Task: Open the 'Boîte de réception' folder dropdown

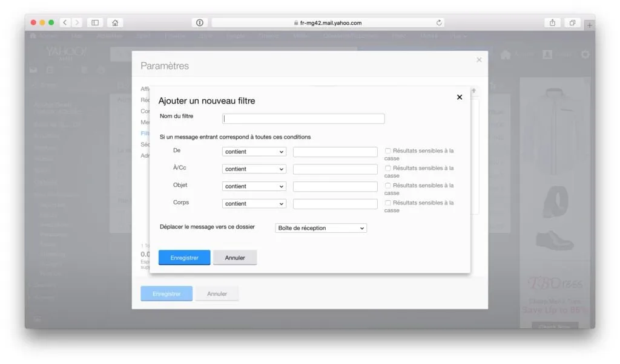Action: pyautogui.click(x=321, y=228)
